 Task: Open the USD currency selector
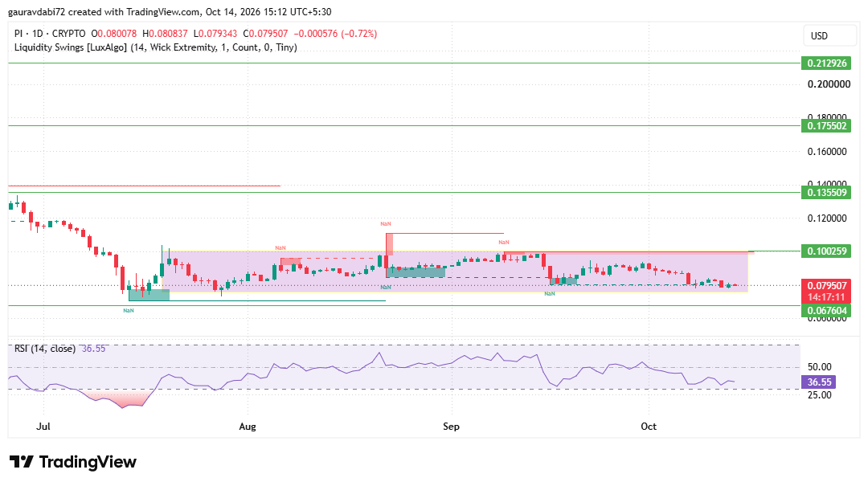(x=829, y=36)
